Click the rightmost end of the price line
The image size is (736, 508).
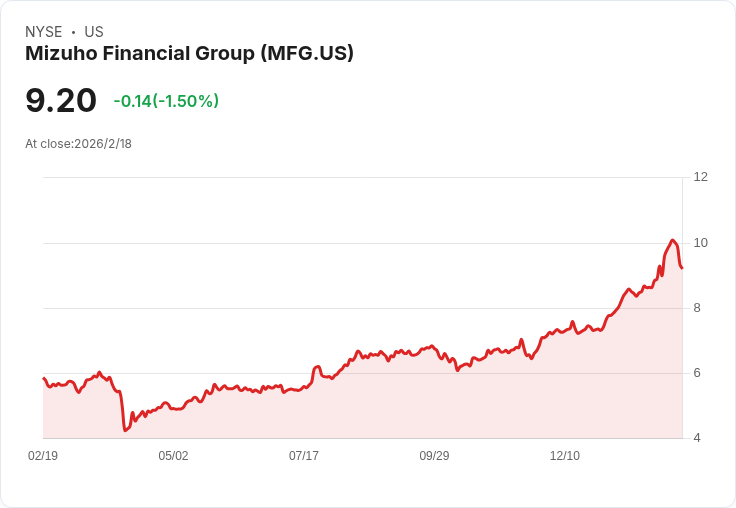pyautogui.click(x=682, y=268)
